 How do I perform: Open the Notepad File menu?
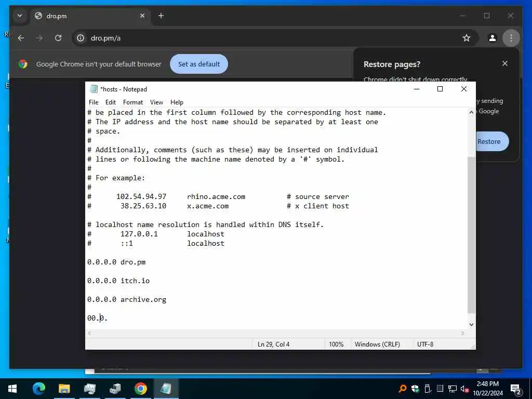(94, 102)
